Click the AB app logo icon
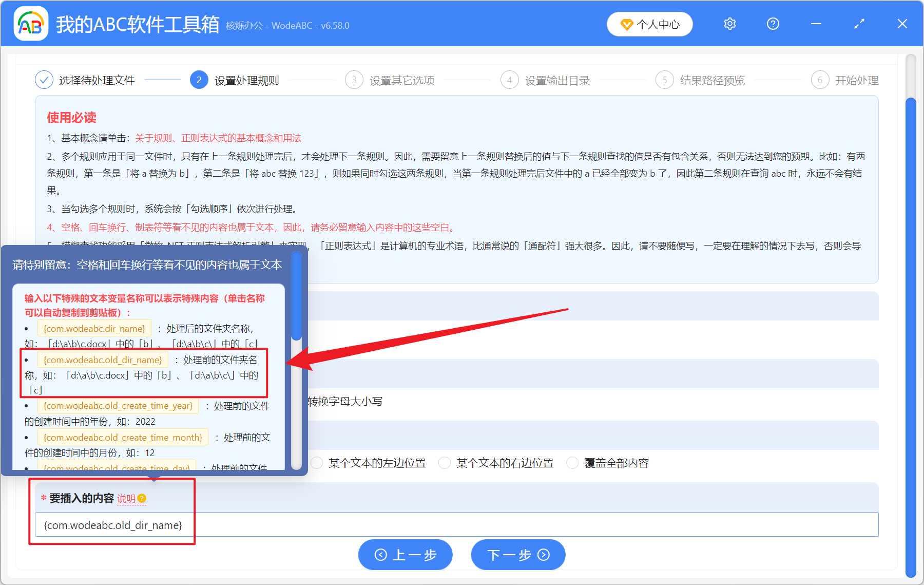Screen dimensions: 924x585 click(30, 24)
